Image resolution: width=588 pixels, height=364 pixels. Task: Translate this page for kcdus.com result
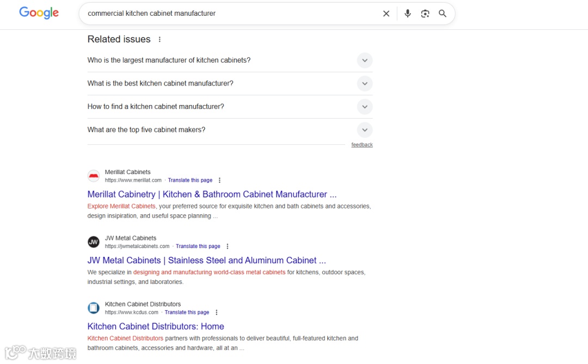click(187, 312)
